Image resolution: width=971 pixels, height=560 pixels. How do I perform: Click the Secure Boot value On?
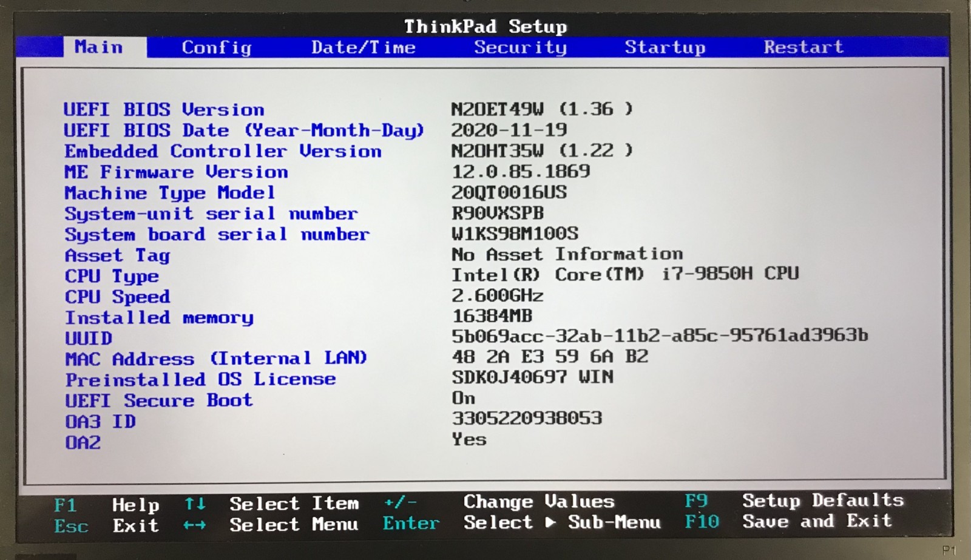click(464, 399)
